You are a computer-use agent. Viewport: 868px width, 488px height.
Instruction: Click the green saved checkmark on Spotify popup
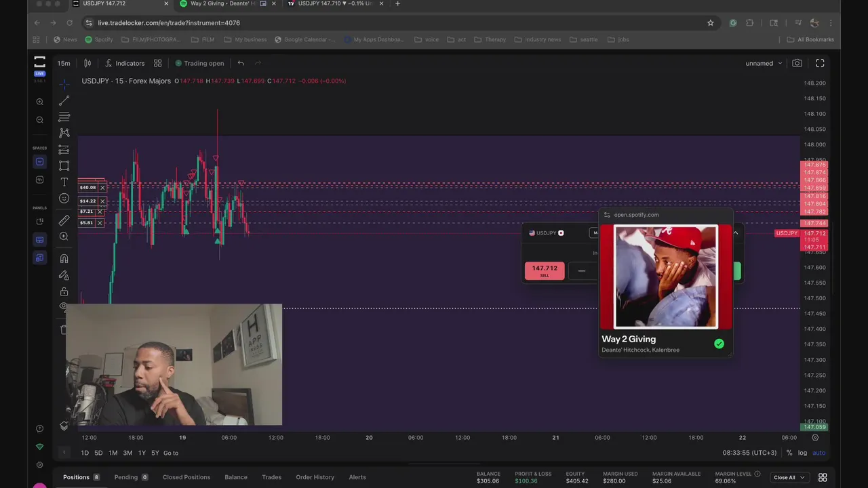click(719, 344)
